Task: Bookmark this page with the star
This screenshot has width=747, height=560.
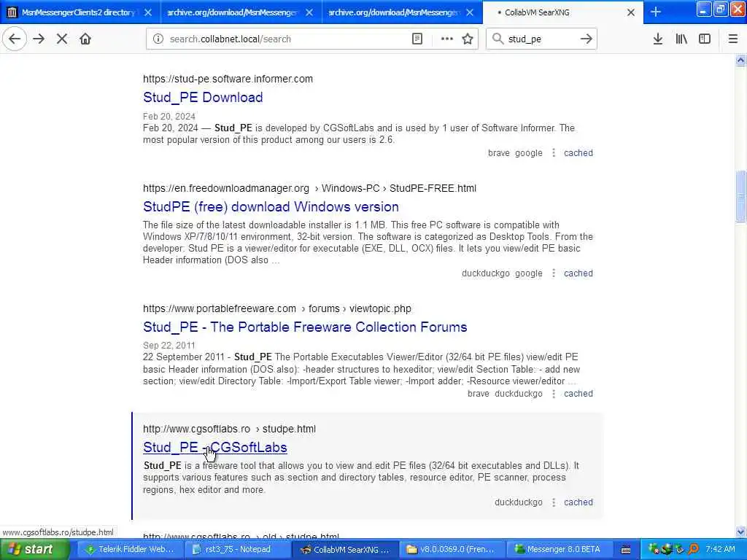Action: tap(468, 39)
